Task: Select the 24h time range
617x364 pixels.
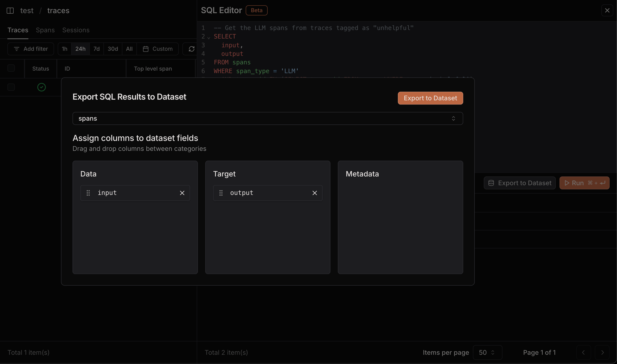Action: click(81, 49)
